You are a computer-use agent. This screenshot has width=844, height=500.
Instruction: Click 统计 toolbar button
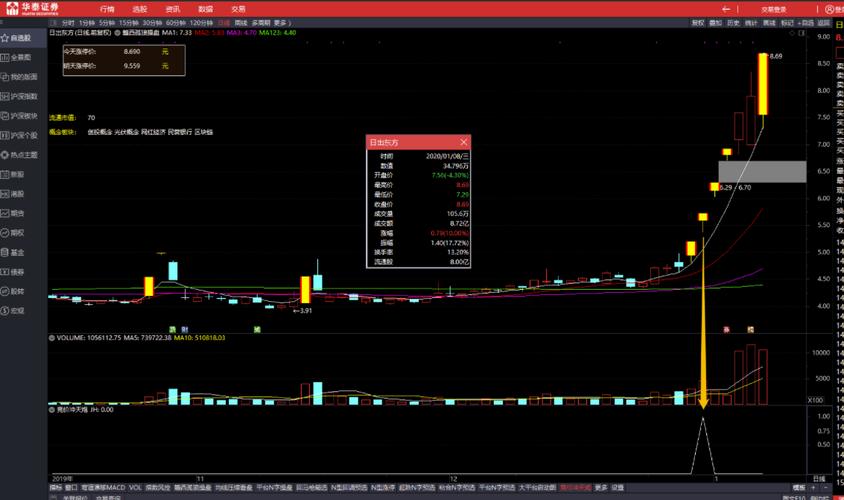point(751,23)
